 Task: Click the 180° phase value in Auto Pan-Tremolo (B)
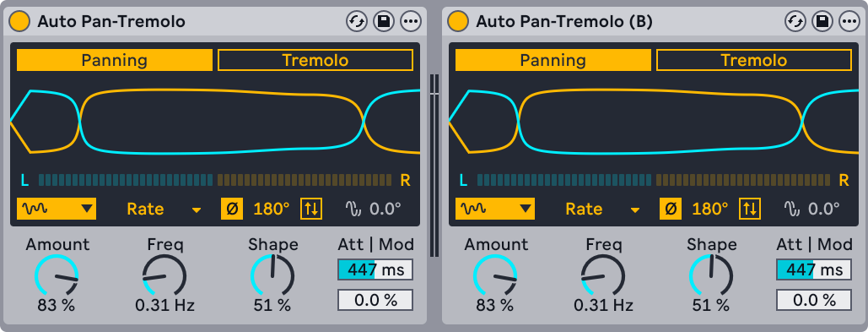pos(710,209)
